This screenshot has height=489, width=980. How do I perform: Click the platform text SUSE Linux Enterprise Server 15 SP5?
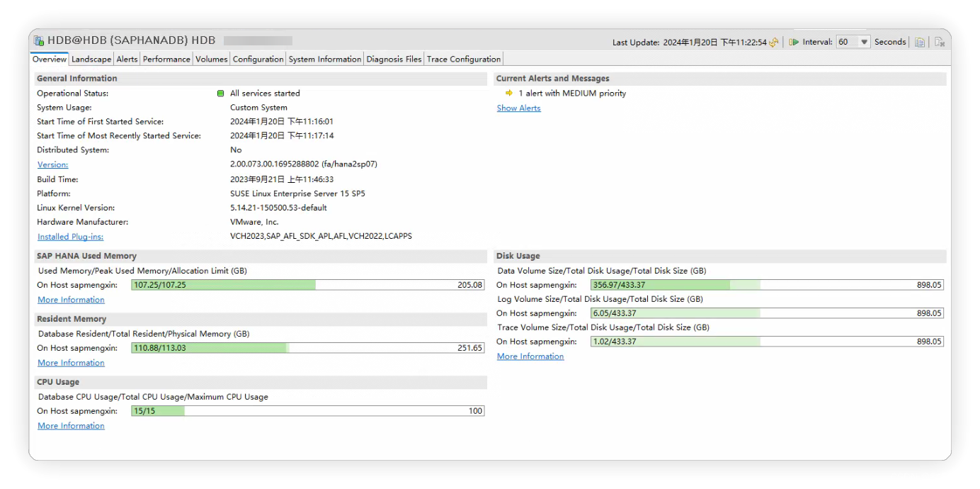point(297,193)
